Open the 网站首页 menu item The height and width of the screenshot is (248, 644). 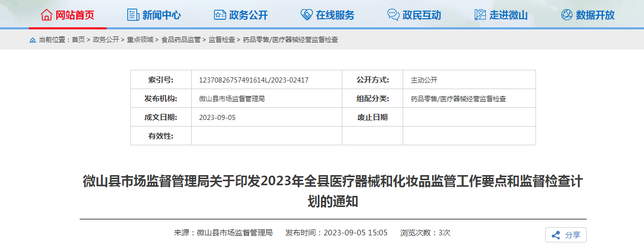[67, 15]
